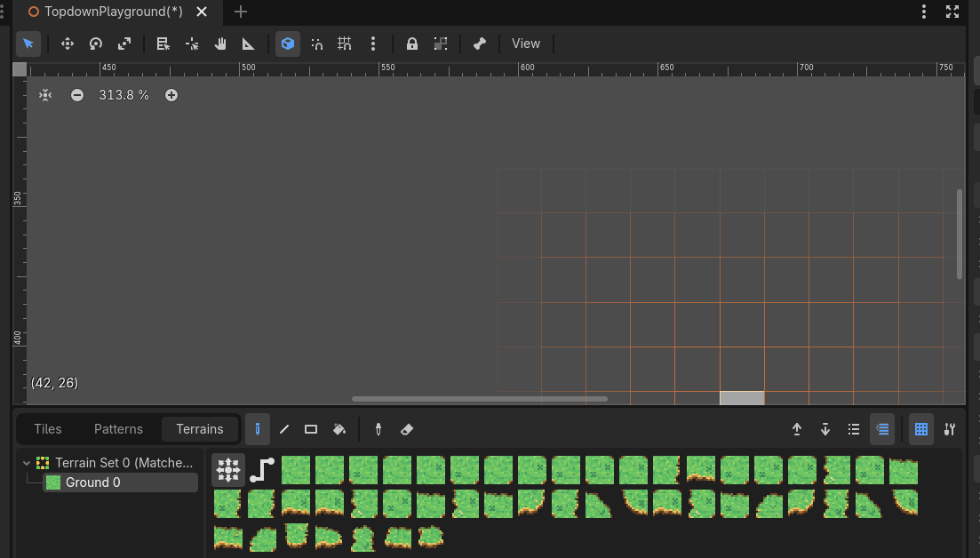Screen dimensions: 980x558
Task: Select the Ground 0 terrain
Action: (120, 482)
